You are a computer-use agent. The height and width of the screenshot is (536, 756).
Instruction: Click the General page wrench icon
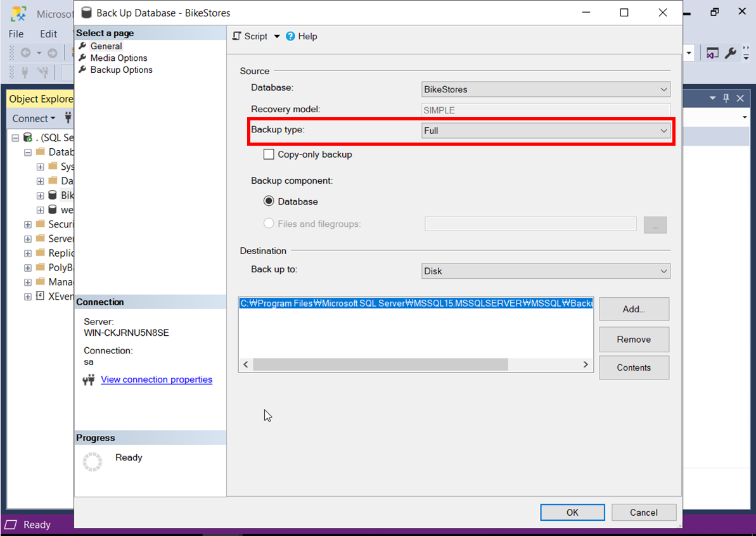(83, 46)
